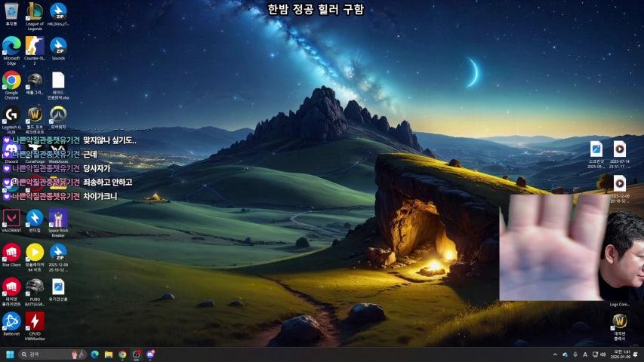Open the WoW Classic shortcut at right
This screenshot has height=362, width=644.
(619, 327)
